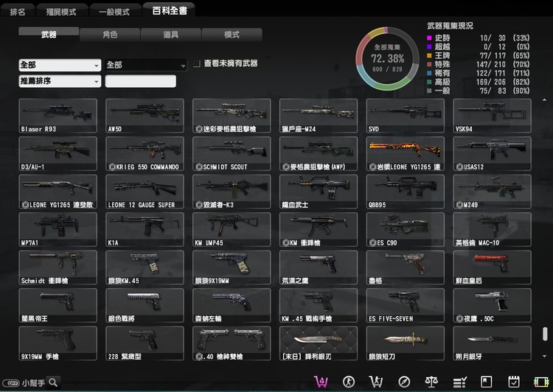Toggle the 小幫手 OFF switch
The height and width of the screenshot is (392, 553).
(x=11, y=383)
